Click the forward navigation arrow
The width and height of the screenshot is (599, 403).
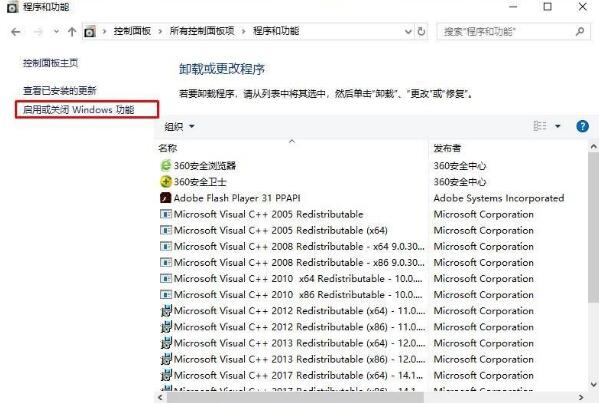[38, 32]
